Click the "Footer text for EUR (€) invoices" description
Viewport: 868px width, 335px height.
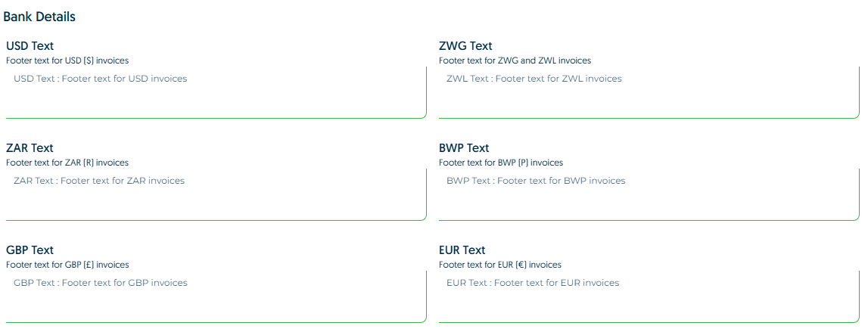tap(500, 265)
